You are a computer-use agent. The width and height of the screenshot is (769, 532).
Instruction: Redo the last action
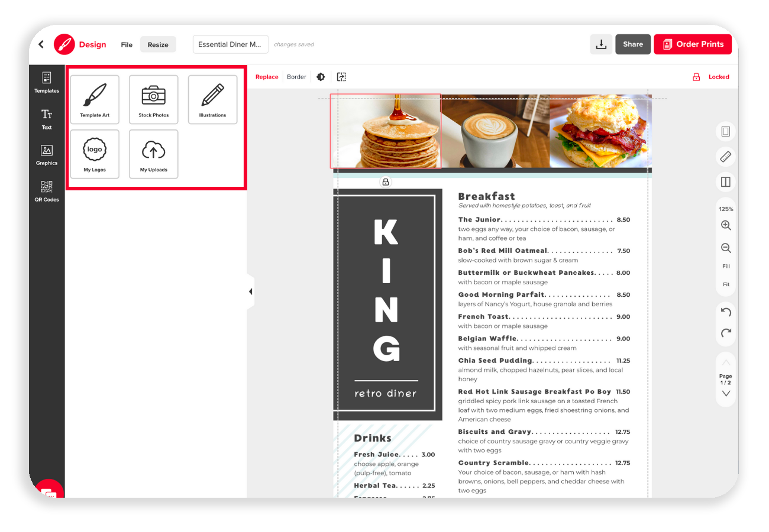tap(726, 333)
